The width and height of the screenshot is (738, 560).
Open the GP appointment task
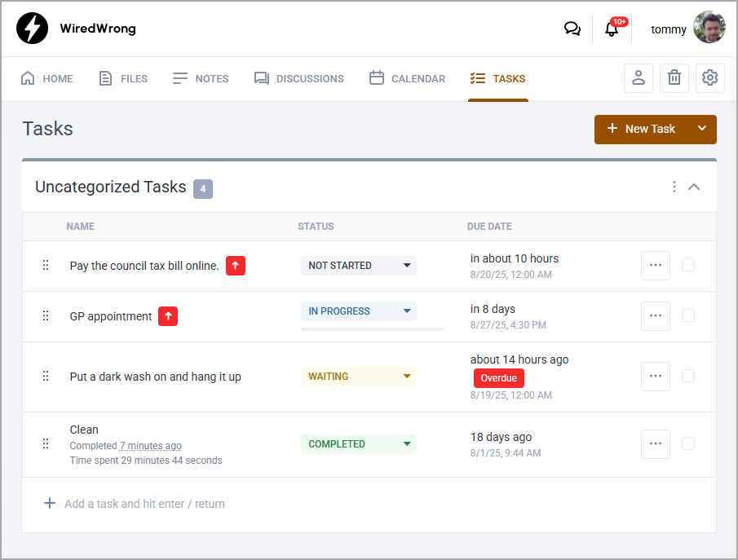(x=111, y=316)
